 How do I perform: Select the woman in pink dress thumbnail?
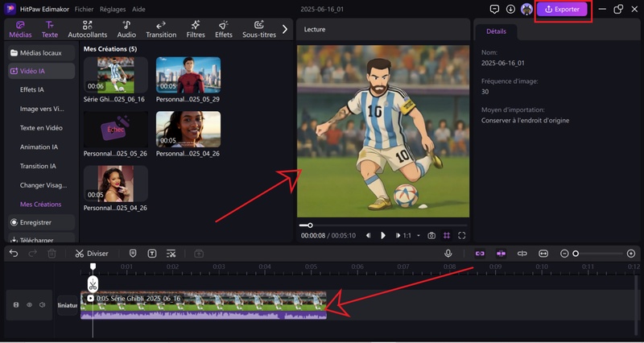(x=116, y=184)
